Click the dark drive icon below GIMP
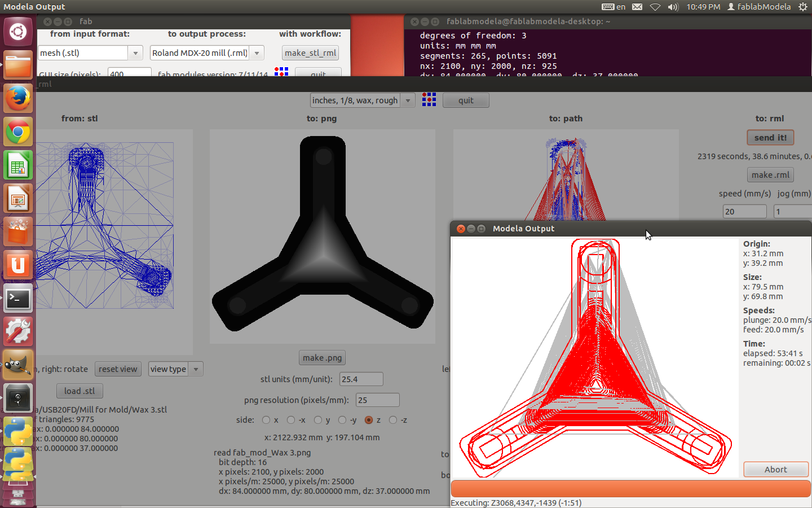Viewport: 812px width, 508px height. point(18,398)
